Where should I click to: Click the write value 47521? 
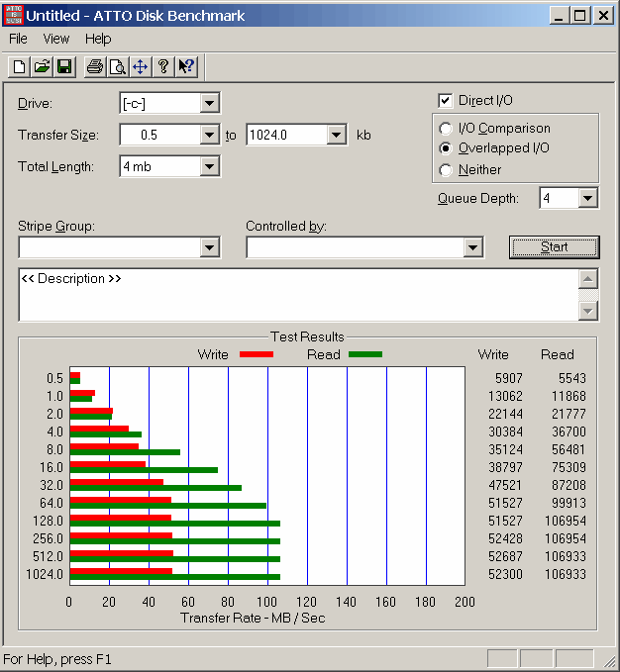(x=505, y=485)
